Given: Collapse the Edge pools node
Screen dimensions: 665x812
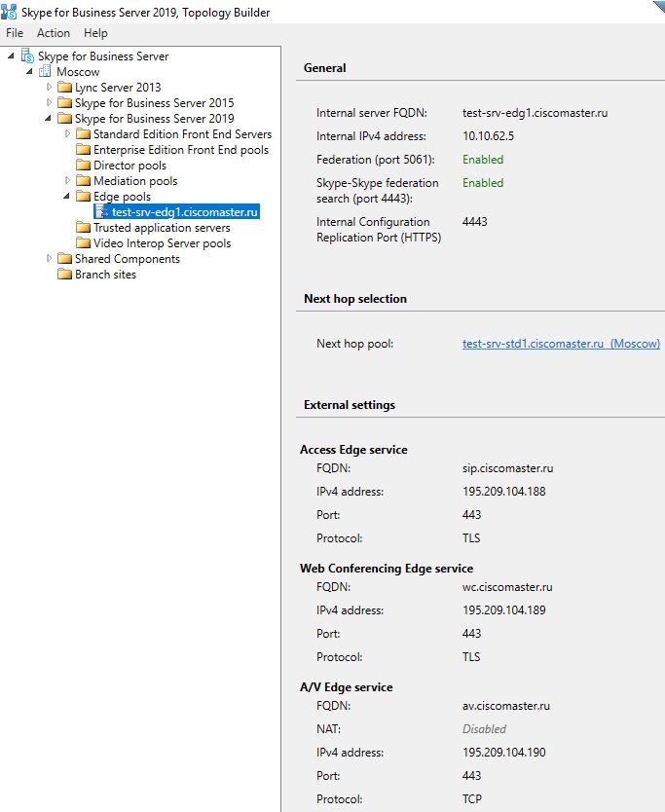Looking at the screenshot, I should (66, 197).
